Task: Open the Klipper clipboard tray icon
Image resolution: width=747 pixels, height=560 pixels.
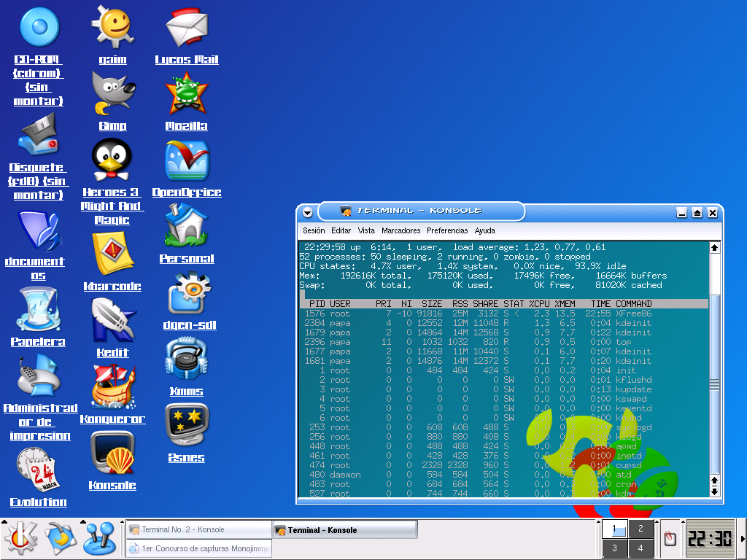Action: (670, 539)
